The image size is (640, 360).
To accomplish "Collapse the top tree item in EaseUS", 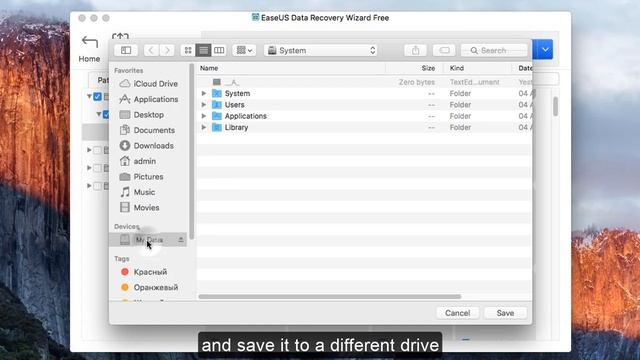I will [89, 97].
